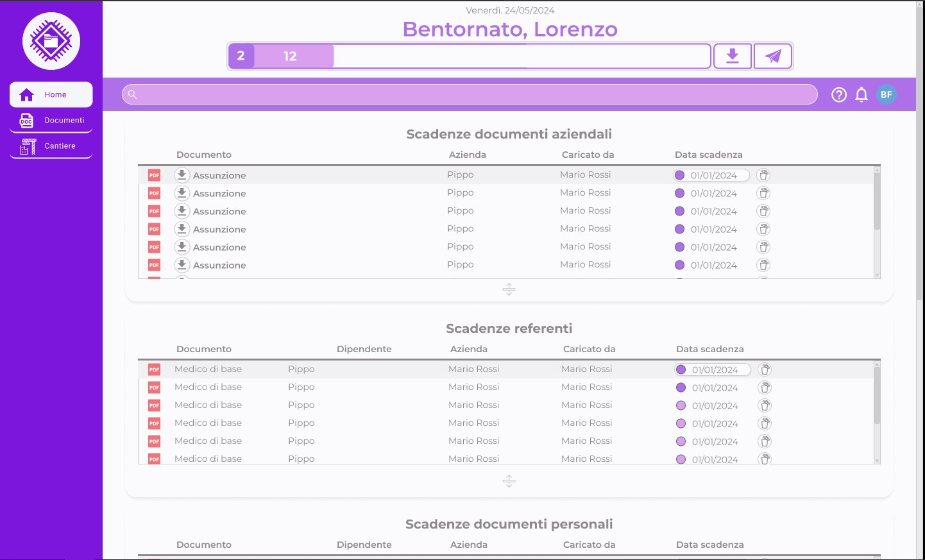
Task: Delete the first Assunzione row via trash icon
Action: click(x=763, y=175)
